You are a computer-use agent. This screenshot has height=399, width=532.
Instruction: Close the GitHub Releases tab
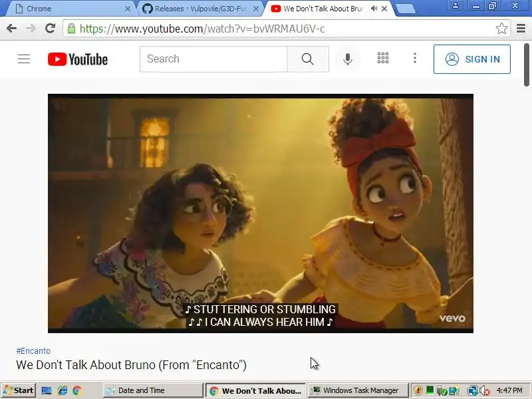256,9
